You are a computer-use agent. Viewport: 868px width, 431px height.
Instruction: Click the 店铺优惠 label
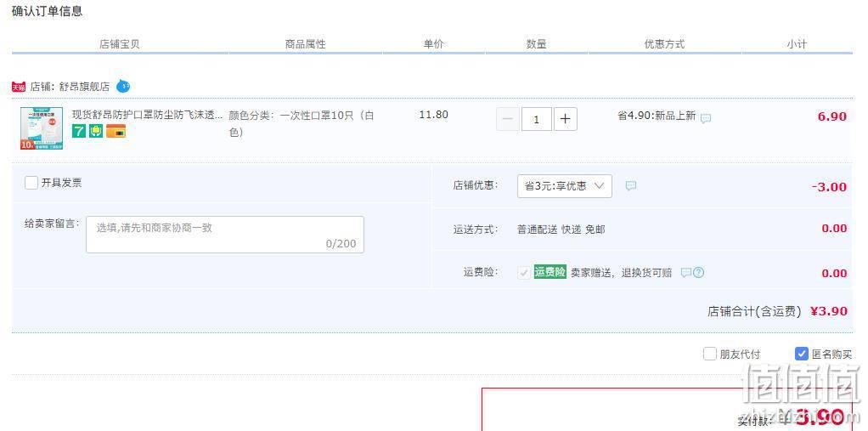(476, 185)
